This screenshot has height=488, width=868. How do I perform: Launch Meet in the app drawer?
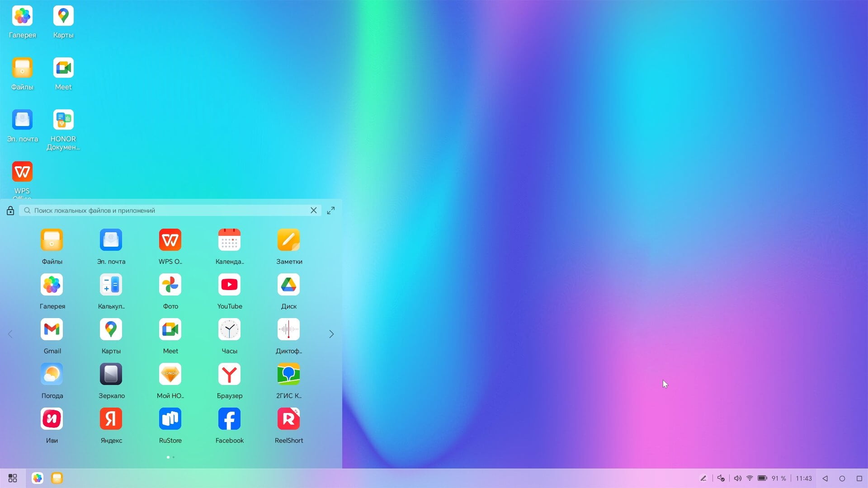(x=170, y=336)
